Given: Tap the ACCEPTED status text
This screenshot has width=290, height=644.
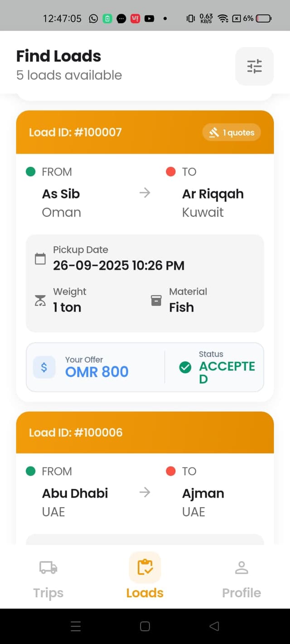Looking at the screenshot, I should 227,372.
